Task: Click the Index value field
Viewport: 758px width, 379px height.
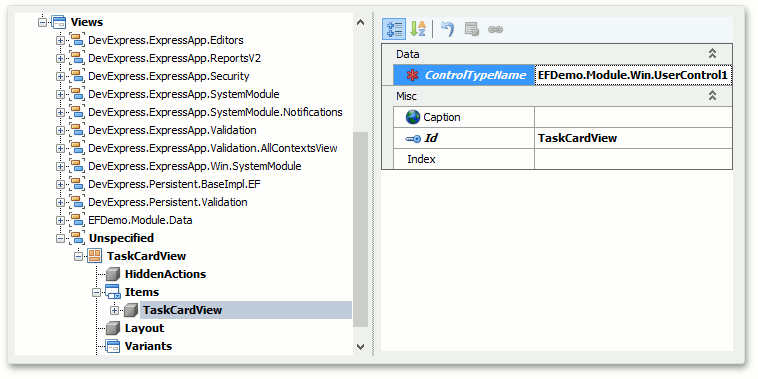Action: tap(633, 159)
